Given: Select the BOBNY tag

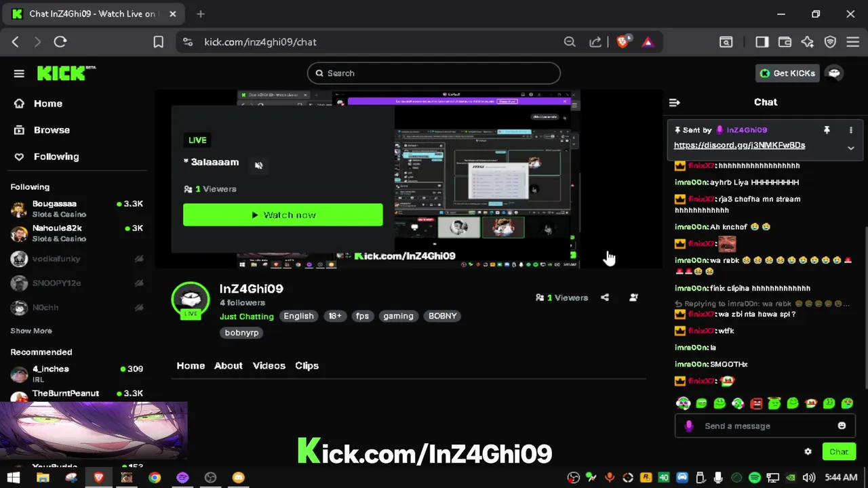Looking at the screenshot, I should click(442, 316).
